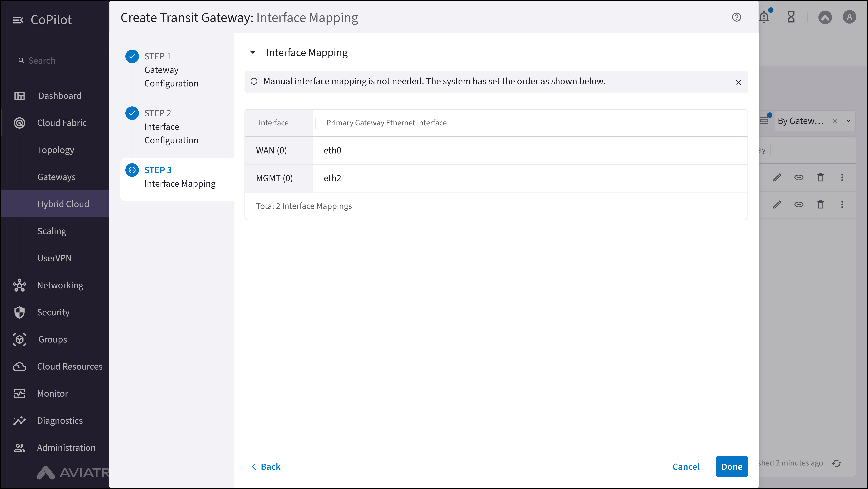Select the Cloud Fabric sidebar icon
This screenshot has height=489, width=868.
(19, 123)
